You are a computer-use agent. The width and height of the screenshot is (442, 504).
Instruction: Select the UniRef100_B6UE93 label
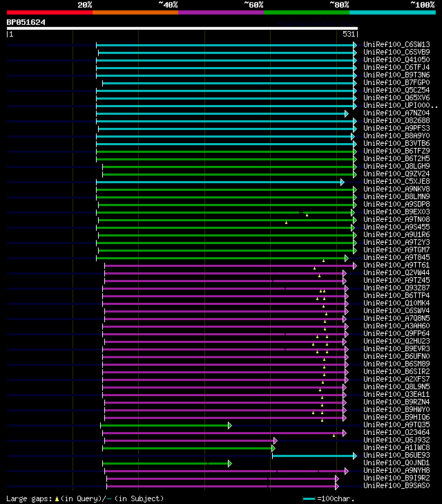396,455
